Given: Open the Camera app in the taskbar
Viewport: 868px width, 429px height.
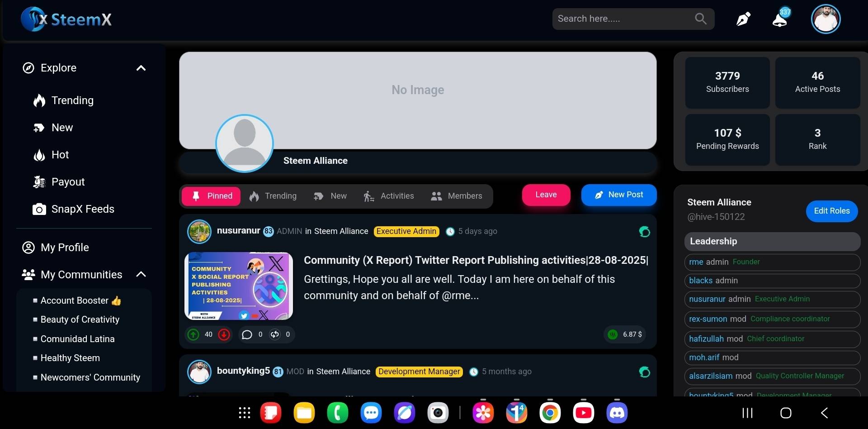Looking at the screenshot, I should point(438,413).
